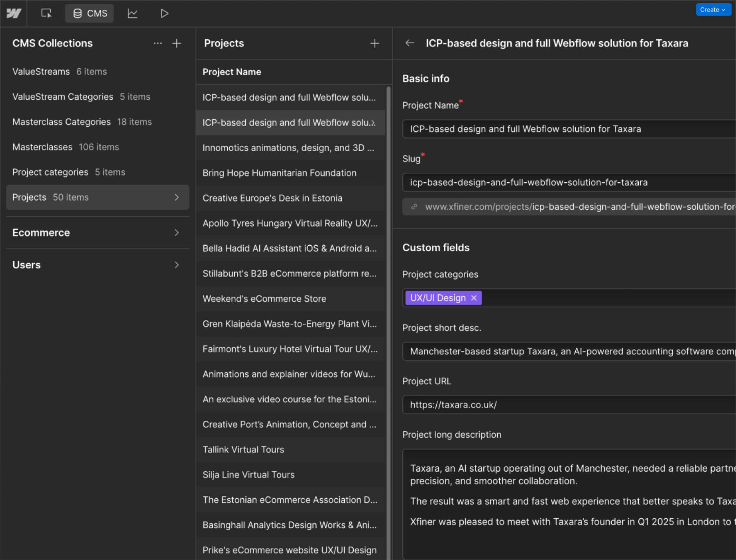736x560 pixels.
Task: Open Masterclass Categories collection
Action: 97,122
